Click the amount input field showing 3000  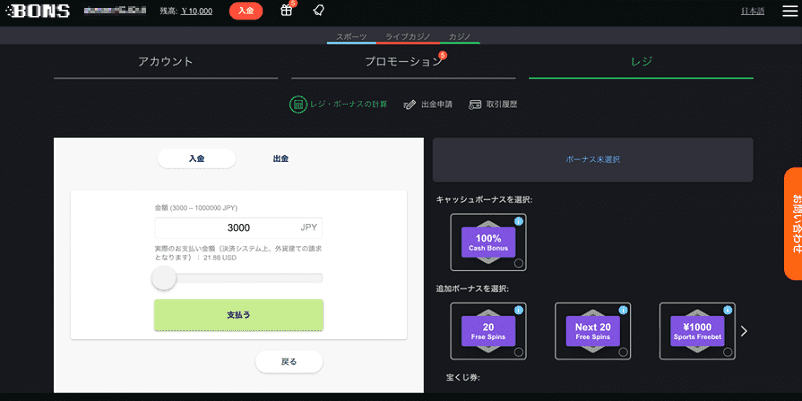coord(239,228)
